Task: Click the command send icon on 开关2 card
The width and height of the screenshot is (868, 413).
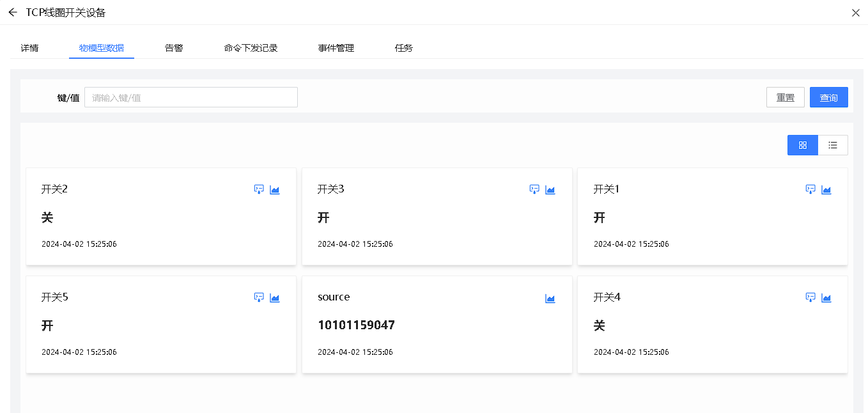Action: tap(259, 189)
